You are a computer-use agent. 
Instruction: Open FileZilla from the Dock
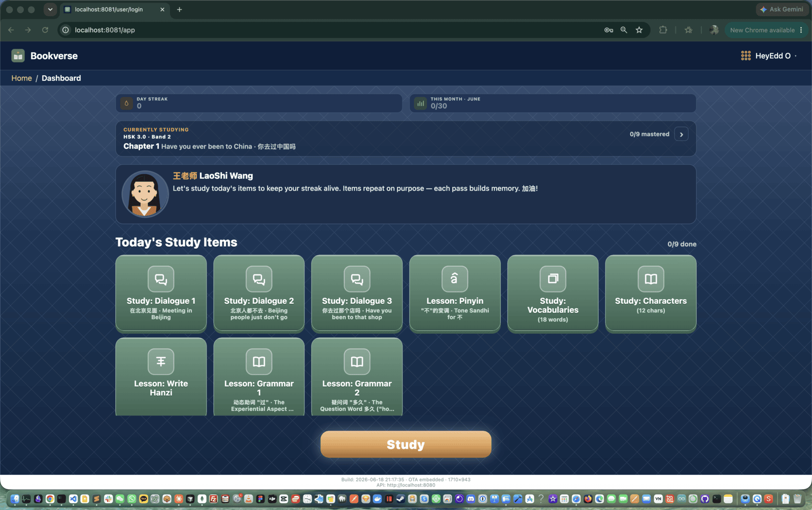pyautogui.click(x=213, y=499)
